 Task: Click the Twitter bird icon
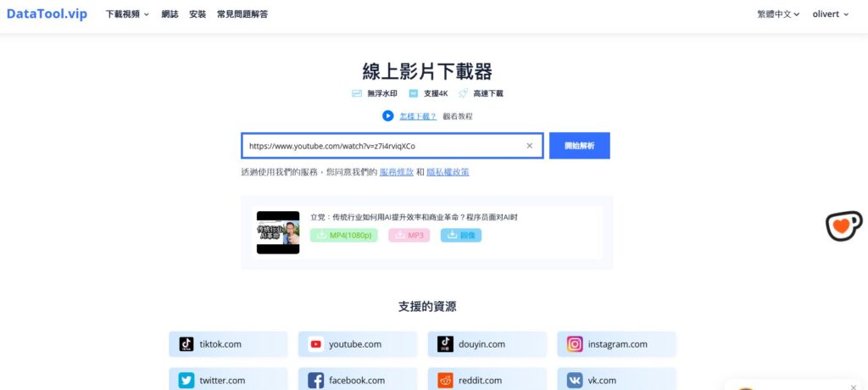point(186,381)
